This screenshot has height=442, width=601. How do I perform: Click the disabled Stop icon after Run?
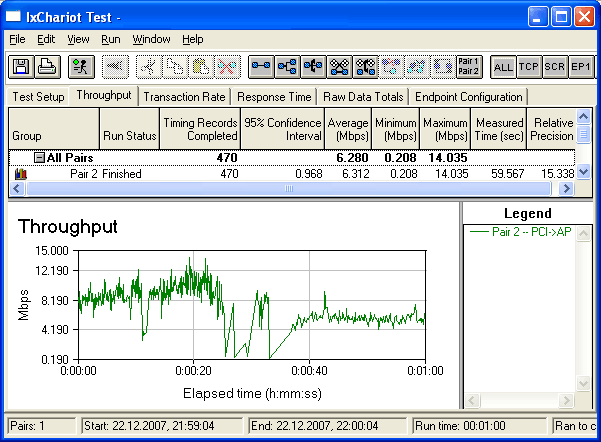(x=115, y=67)
